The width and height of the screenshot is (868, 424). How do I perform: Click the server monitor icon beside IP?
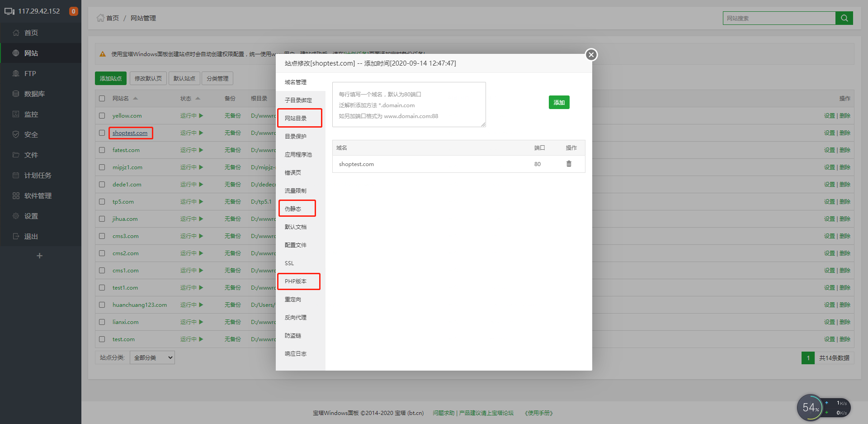point(9,11)
